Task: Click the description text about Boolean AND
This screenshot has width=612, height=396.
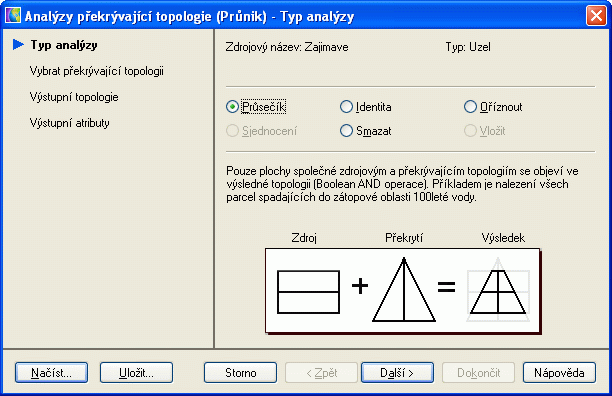Action: [x=402, y=184]
